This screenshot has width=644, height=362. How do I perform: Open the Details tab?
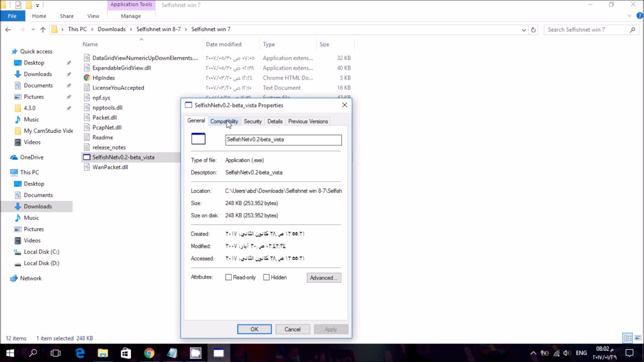click(x=275, y=121)
